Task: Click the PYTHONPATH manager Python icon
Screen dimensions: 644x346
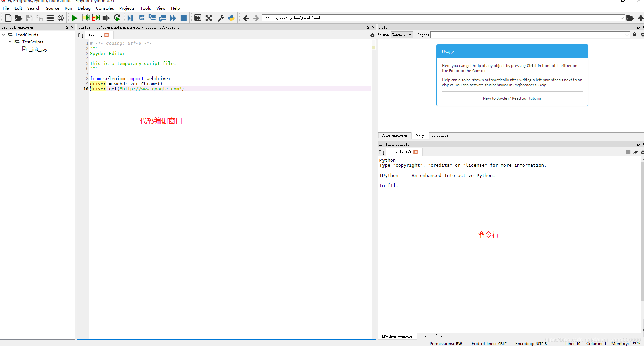Action: point(231,18)
